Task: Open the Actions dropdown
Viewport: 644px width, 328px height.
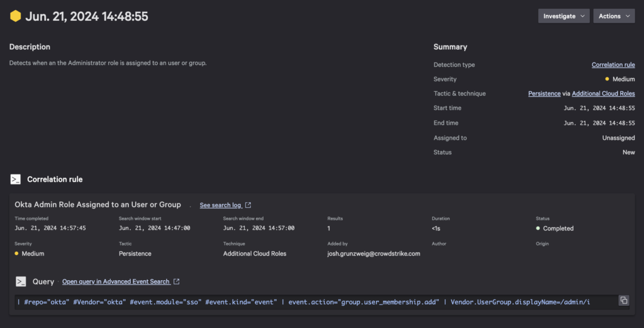Action: coord(614,16)
